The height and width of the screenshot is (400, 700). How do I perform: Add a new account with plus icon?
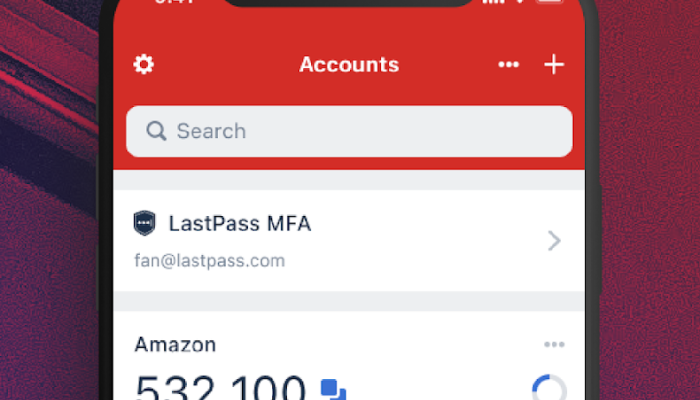554,64
